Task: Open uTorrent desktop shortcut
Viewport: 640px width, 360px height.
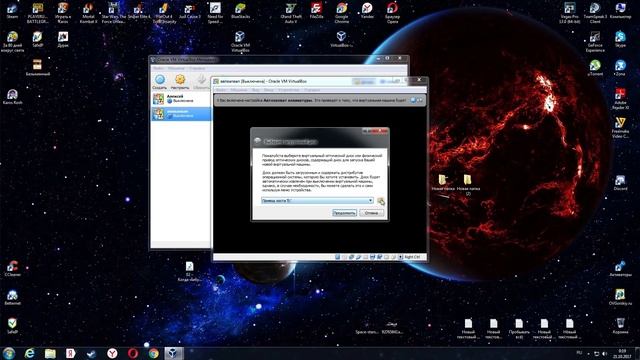Action: tap(595, 68)
